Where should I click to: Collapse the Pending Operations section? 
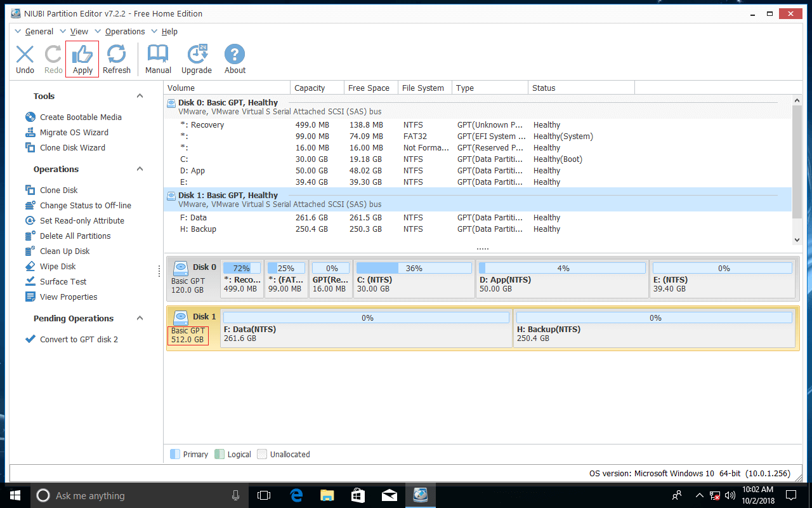tap(140, 318)
